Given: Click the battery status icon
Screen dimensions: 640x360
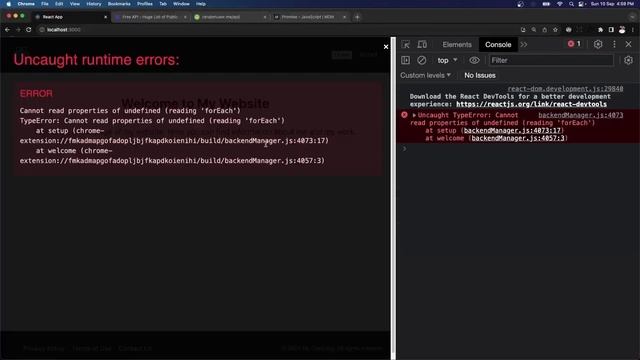Looking at the screenshot, I should (546, 4).
